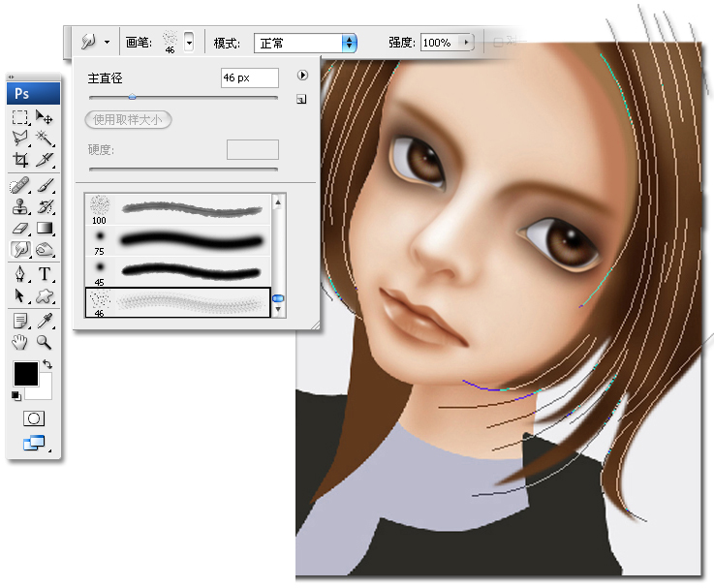The image size is (714, 588).
Task: Click the 强度 100% value field
Action: pyautogui.click(x=440, y=43)
